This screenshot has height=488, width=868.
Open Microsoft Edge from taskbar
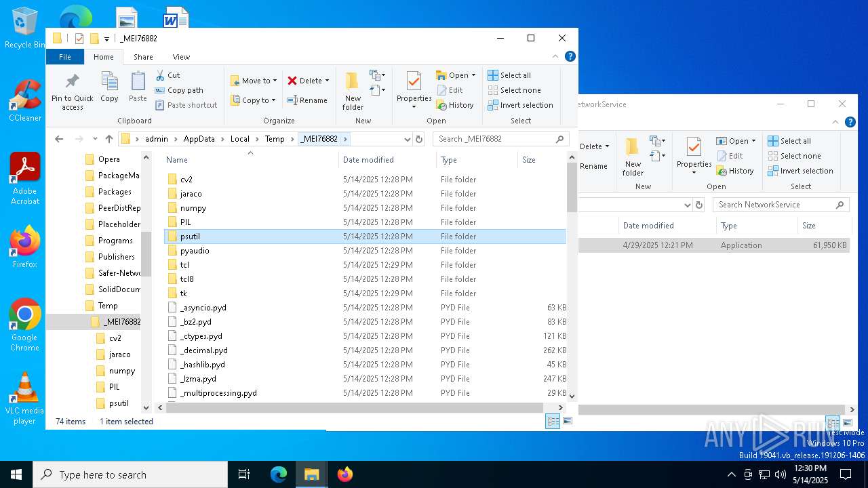279,474
